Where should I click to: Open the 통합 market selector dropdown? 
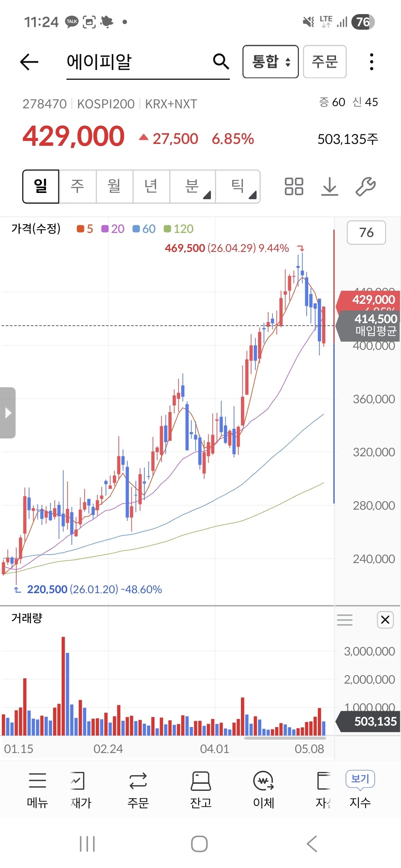coord(271,62)
